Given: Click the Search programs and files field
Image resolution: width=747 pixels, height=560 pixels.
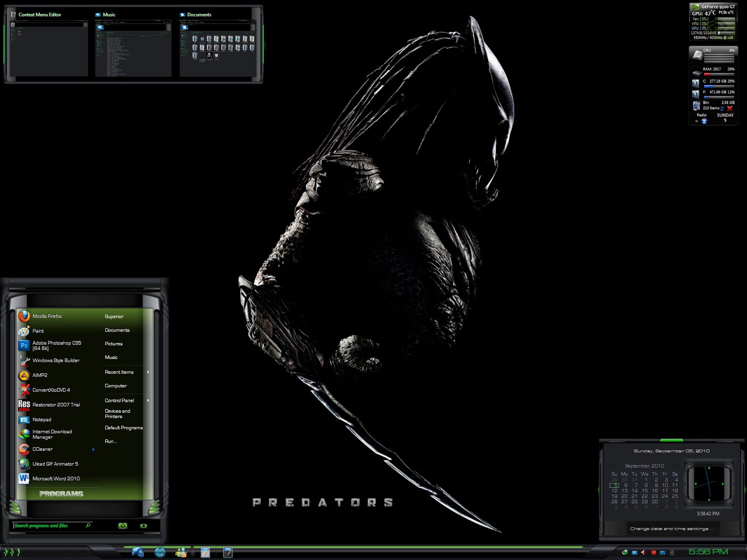Looking at the screenshot, I should (51, 525).
